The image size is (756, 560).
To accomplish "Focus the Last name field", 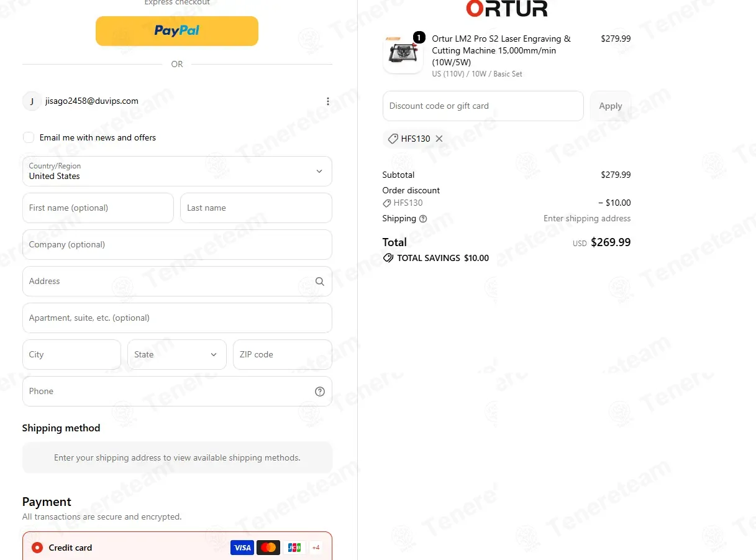I will [256, 208].
